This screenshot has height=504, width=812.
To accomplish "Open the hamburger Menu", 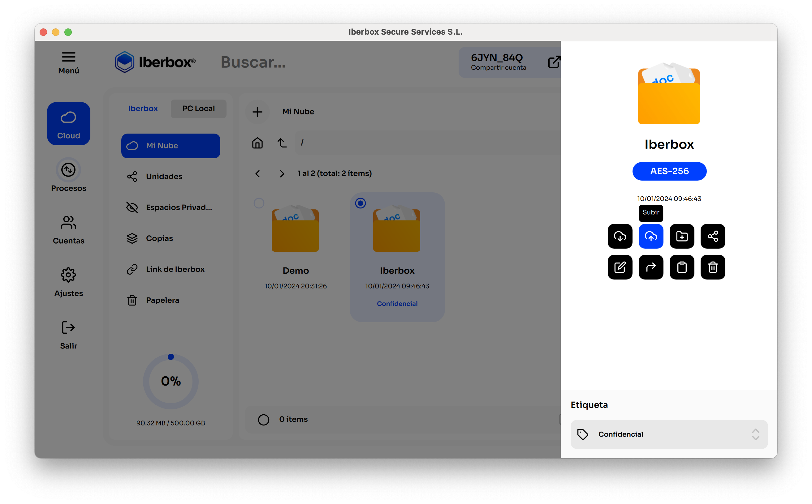I will (x=68, y=63).
